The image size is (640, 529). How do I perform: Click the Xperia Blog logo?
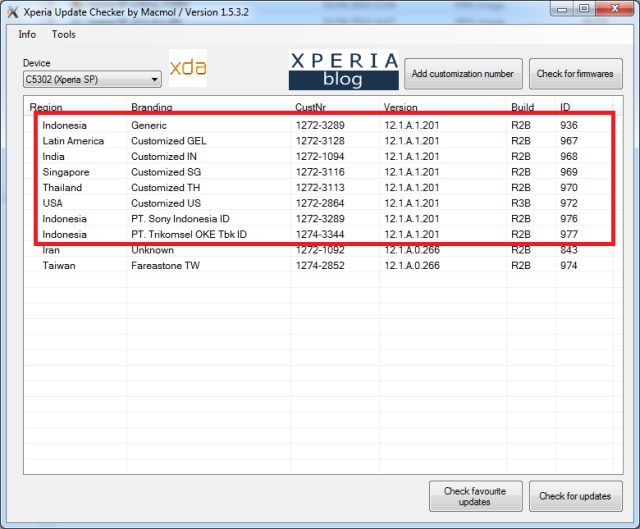[x=344, y=70]
